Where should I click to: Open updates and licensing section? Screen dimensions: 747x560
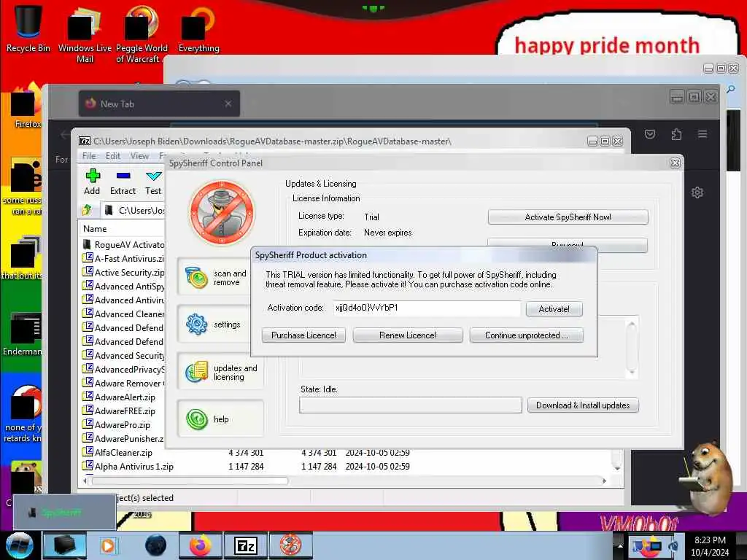[220, 371]
